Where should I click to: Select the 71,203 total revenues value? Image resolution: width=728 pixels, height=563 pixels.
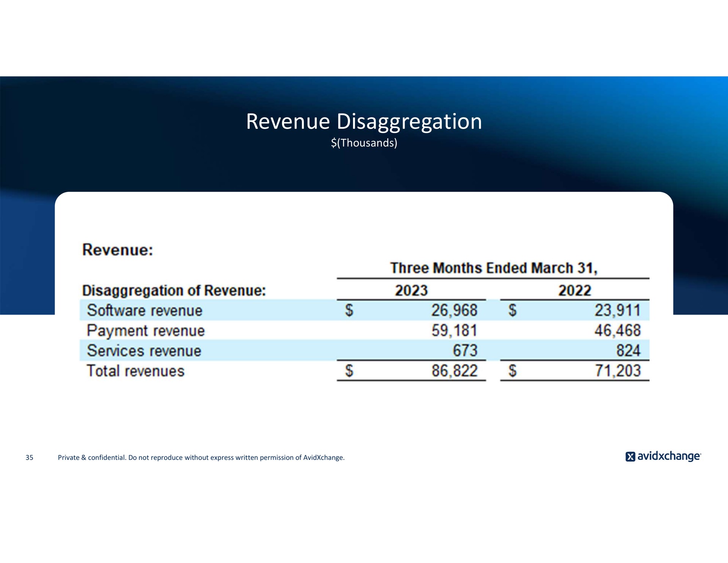click(x=617, y=371)
